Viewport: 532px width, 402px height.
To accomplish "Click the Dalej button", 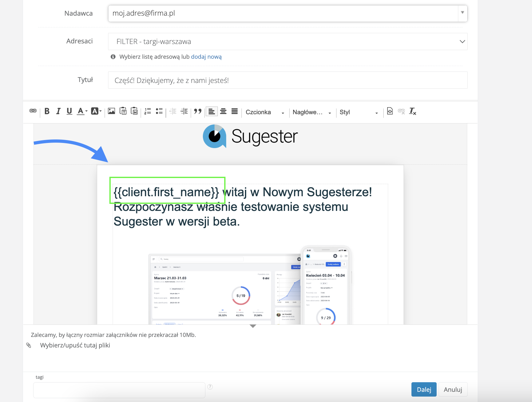I will (x=424, y=389).
